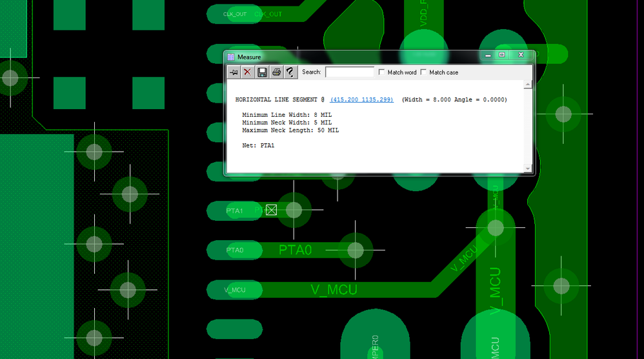Click the large PTA0 trace label
The height and width of the screenshot is (359, 644).
point(296,250)
